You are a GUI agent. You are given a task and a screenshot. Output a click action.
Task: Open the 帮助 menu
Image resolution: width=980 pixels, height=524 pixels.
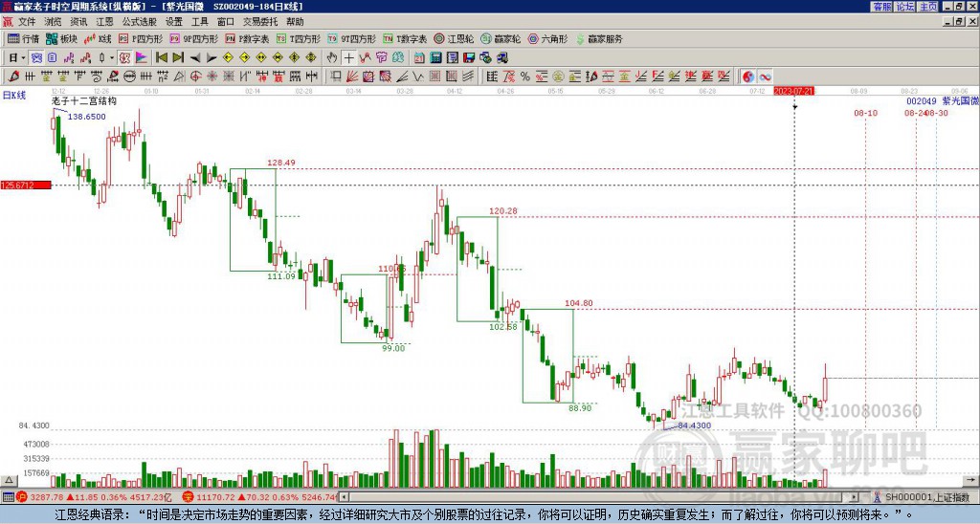[x=295, y=22]
